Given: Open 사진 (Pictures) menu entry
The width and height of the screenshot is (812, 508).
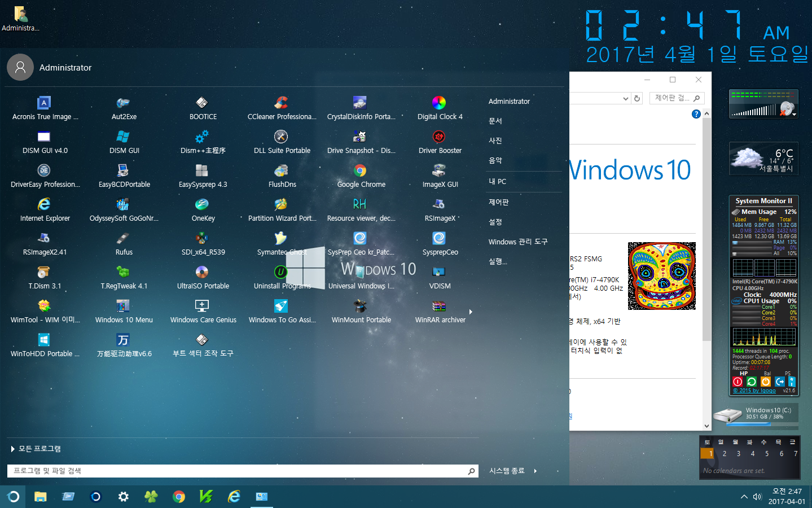Looking at the screenshot, I should tap(495, 141).
